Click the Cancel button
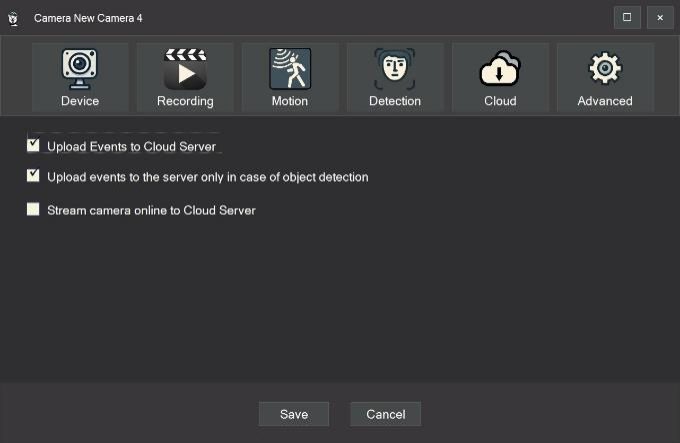Image resolution: width=680 pixels, height=443 pixels. 385,414
